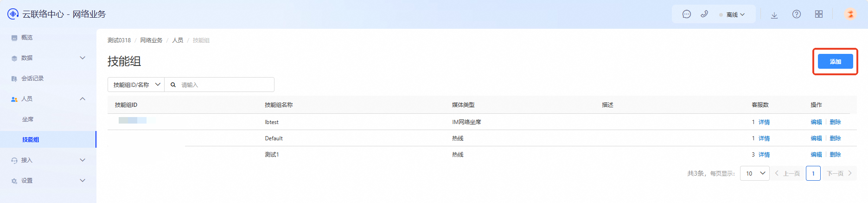
Task: Go to 人员 breadcrumb link
Action: coord(178,40)
